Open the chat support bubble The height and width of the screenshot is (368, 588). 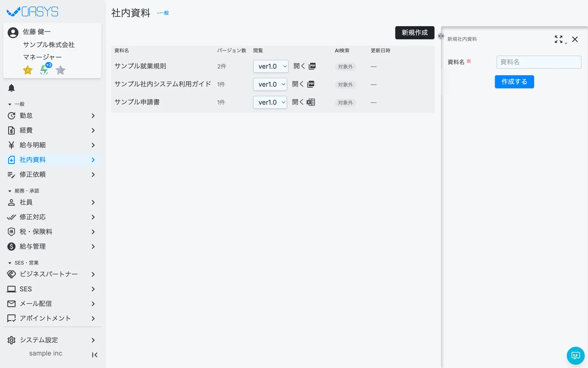pyautogui.click(x=576, y=356)
